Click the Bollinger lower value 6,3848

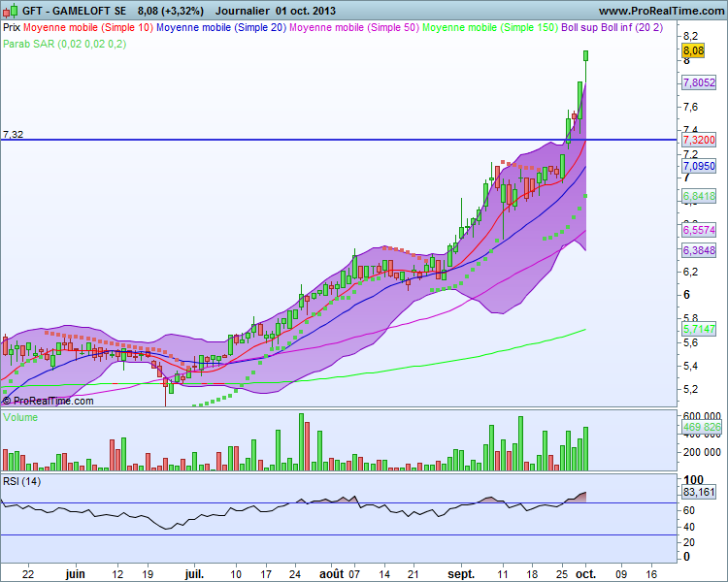click(x=699, y=250)
